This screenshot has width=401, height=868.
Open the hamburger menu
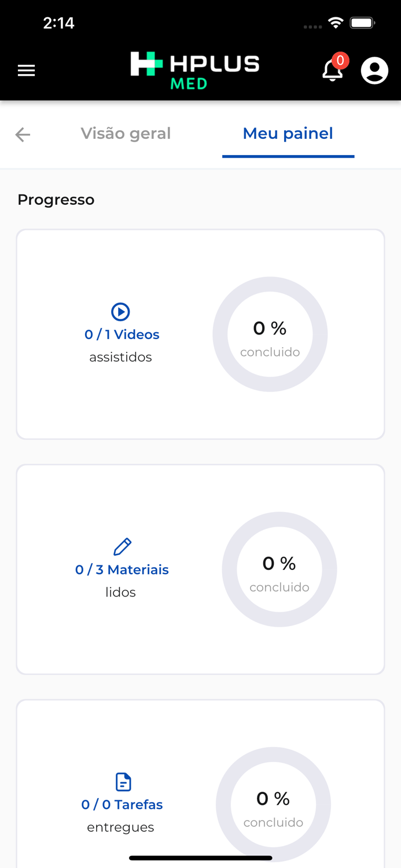[x=26, y=71]
